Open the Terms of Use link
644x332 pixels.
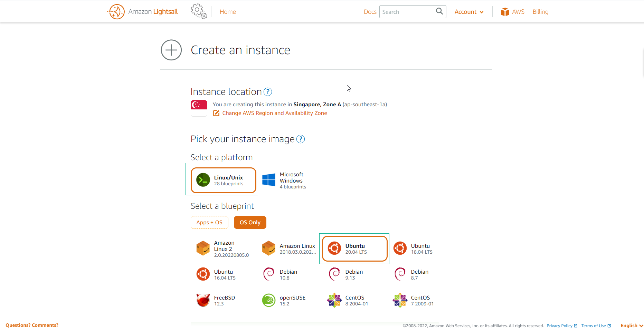[x=594, y=326]
